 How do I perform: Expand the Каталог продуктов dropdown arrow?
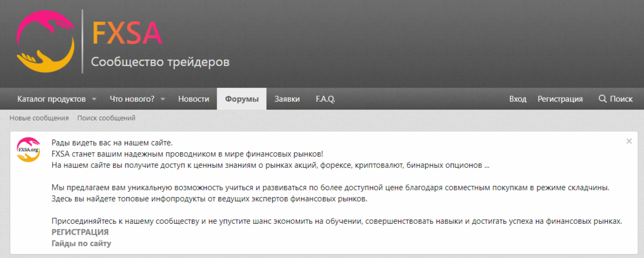[x=94, y=99]
